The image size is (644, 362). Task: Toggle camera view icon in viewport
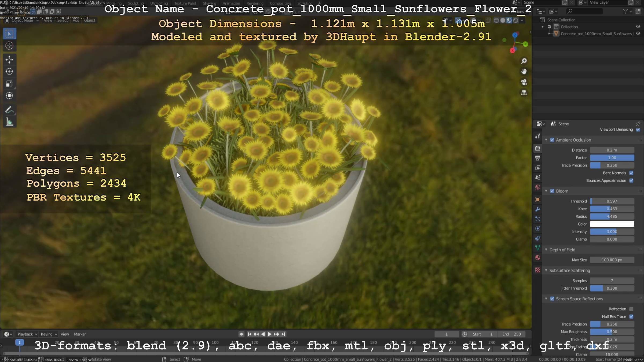[x=524, y=82]
